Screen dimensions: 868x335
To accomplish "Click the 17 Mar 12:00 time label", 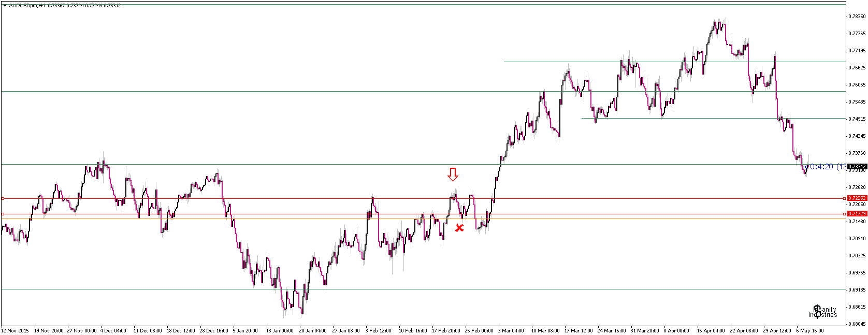I will [578, 331].
